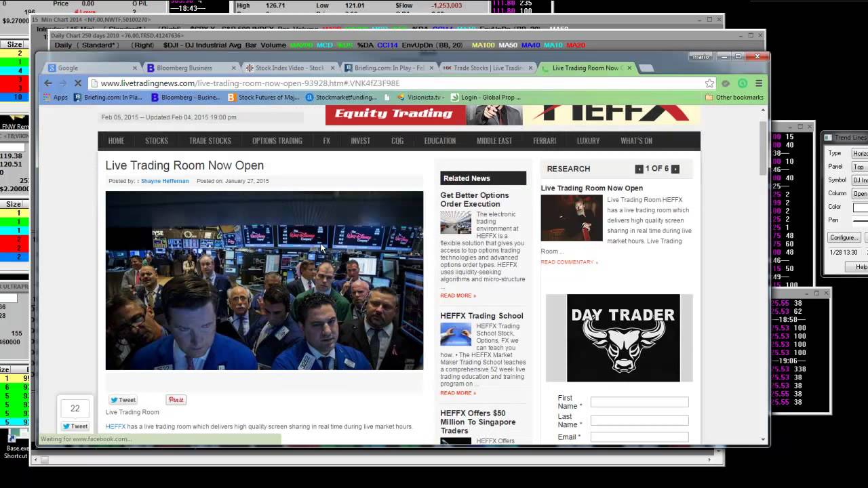Open the Panel dropdown in Trend Lines
Image resolution: width=868 pixels, height=488 pixels.
[860, 167]
